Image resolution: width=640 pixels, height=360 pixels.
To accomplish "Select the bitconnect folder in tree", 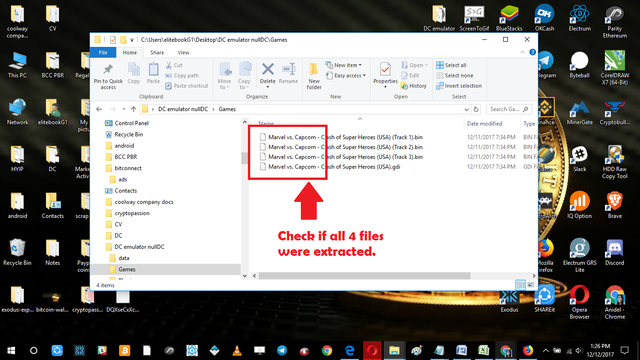I will click(123, 168).
